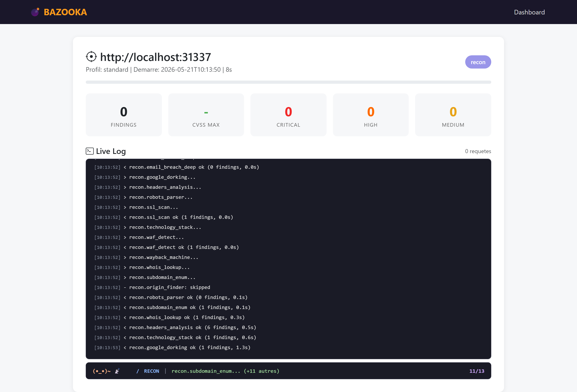Open the FINDINGS stat card
The image size is (577, 392).
click(x=124, y=115)
